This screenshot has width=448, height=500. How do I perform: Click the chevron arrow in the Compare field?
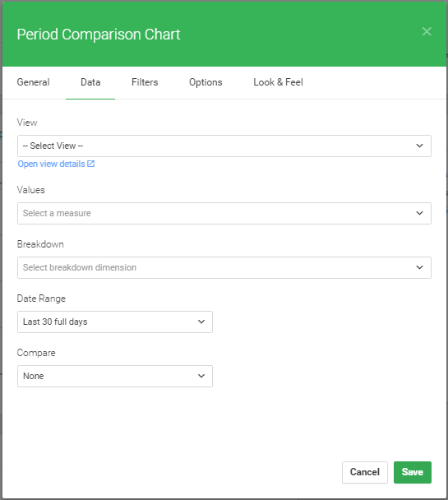pyautogui.click(x=201, y=376)
